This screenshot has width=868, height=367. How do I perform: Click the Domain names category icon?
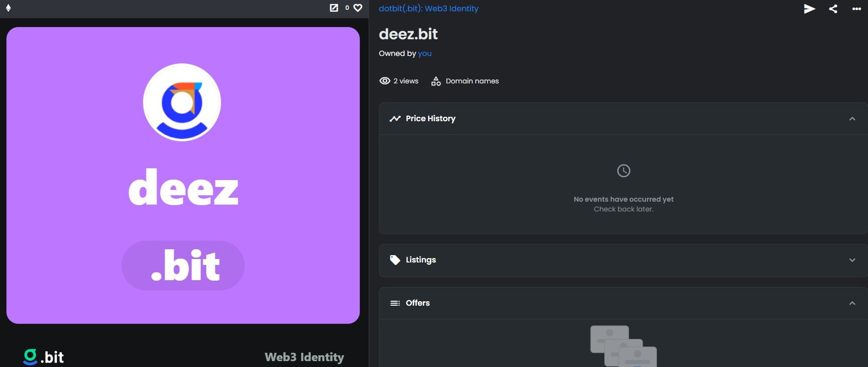[x=436, y=81]
